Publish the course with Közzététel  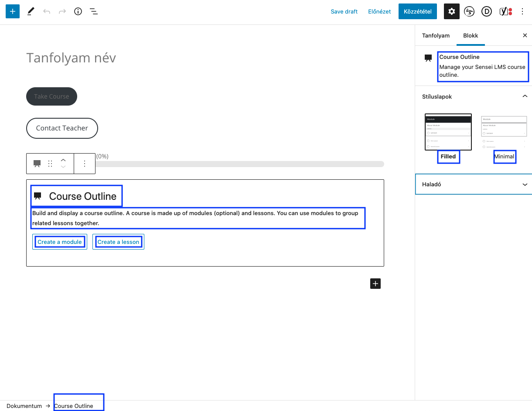tap(417, 11)
